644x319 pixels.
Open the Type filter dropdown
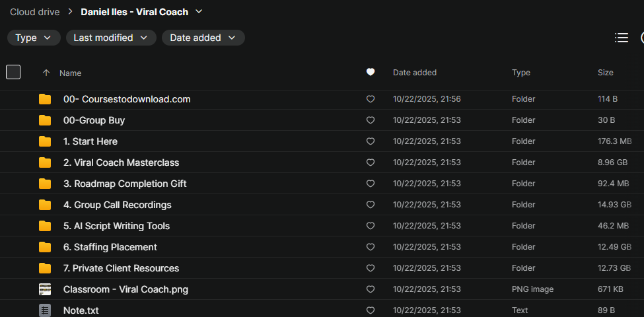pos(34,38)
